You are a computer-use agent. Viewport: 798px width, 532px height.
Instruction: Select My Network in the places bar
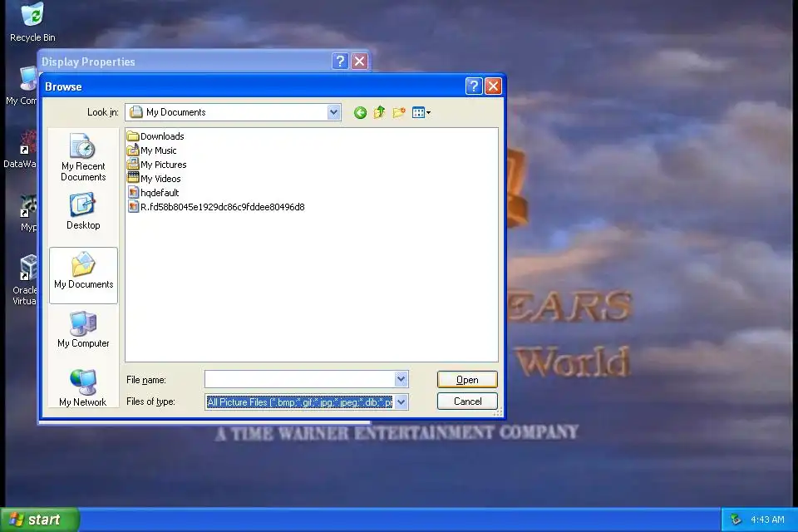pos(83,388)
